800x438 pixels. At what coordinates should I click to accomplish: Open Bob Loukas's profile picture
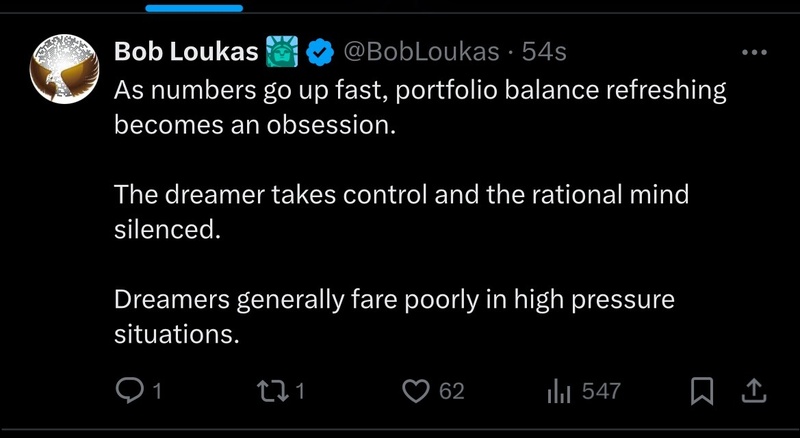point(65,70)
